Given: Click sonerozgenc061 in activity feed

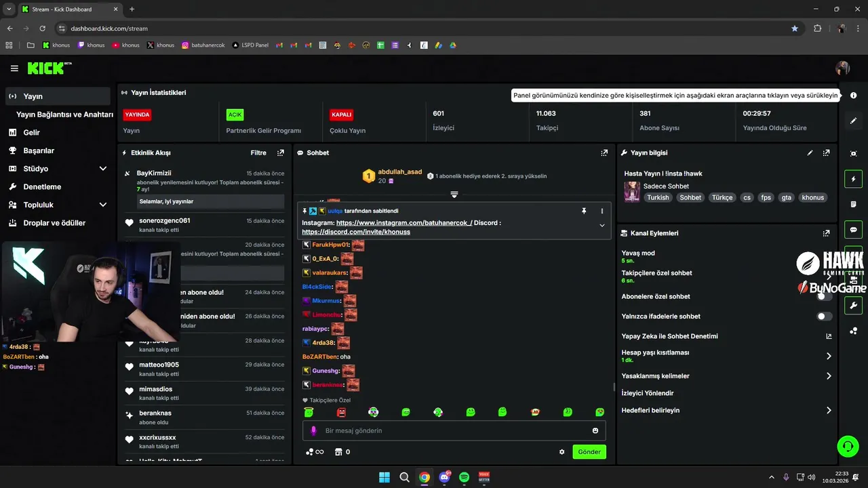Looking at the screenshot, I should pos(165,221).
